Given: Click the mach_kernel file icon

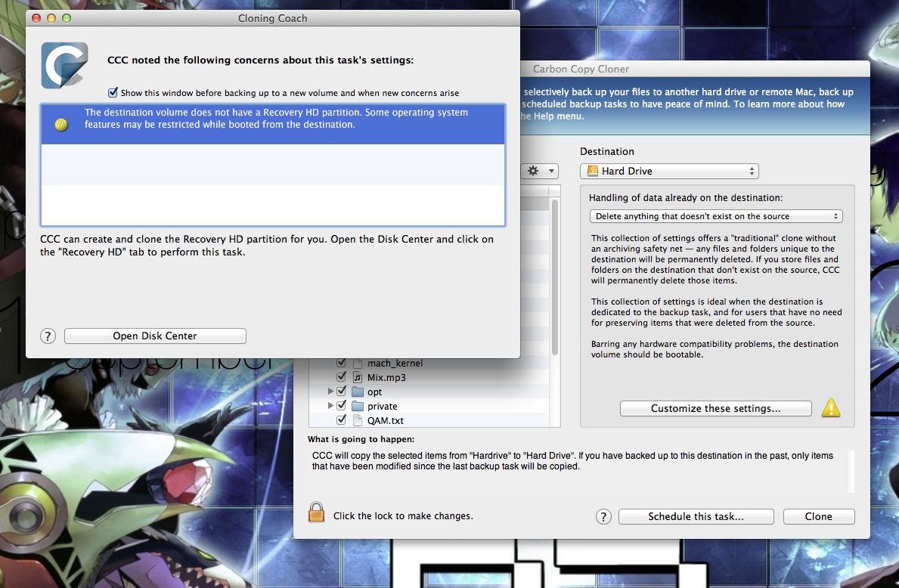Looking at the screenshot, I should (358, 364).
